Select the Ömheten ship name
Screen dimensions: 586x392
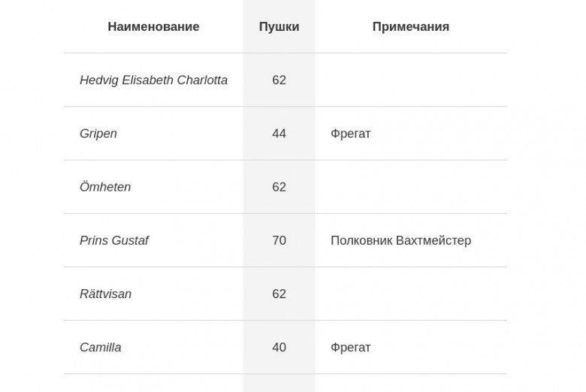pyautogui.click(x=105, y=187)
